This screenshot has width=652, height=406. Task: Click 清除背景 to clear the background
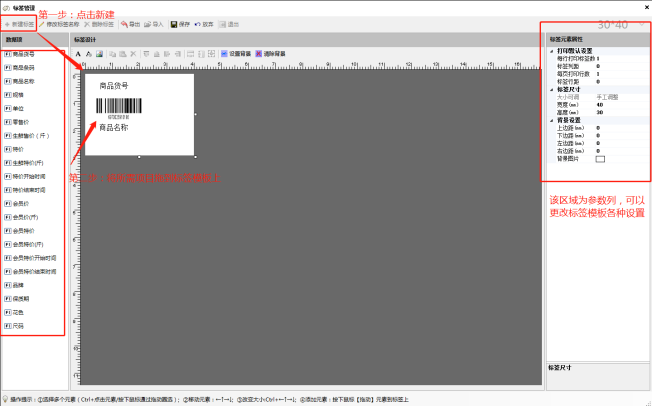[270, 54]
